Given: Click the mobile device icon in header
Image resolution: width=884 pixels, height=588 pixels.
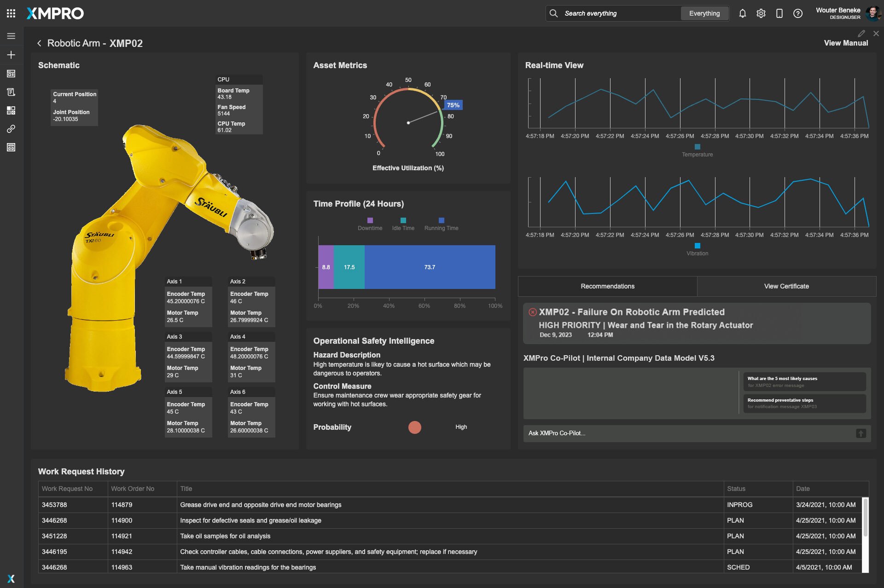Looking at the screenshot, I should click(x=779, y=13).
